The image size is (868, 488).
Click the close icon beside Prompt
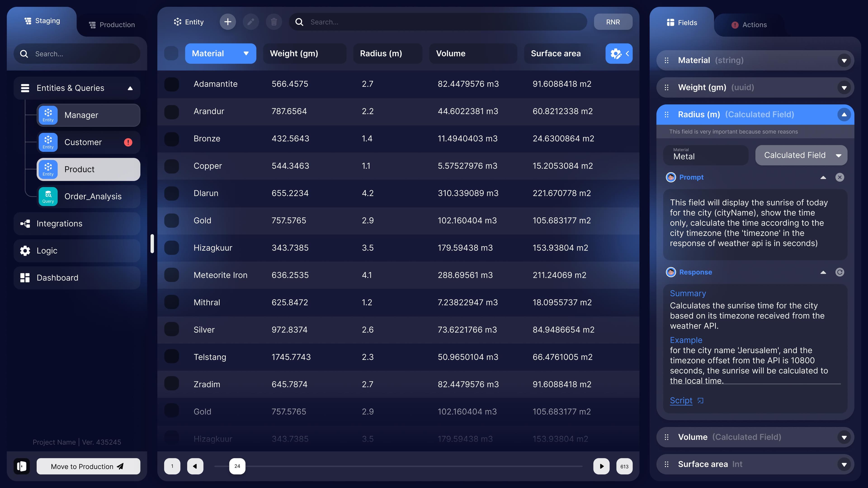pyautogui.click(x=840, y=177)
